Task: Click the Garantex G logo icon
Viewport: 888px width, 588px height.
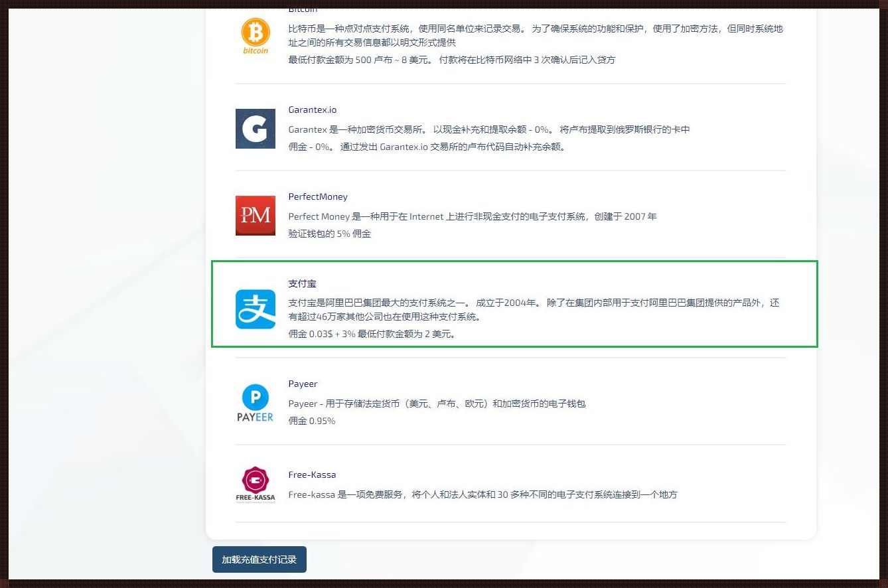Action: (256, 129)
